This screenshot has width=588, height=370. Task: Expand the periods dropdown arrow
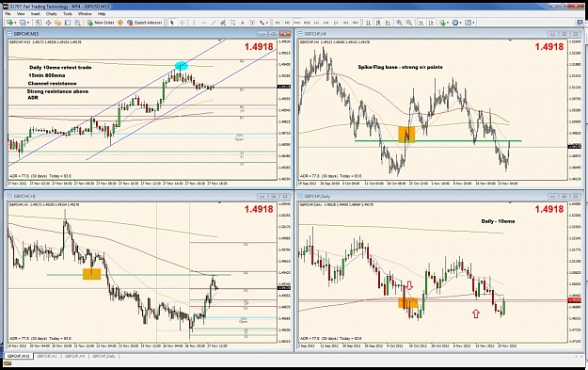pyautogui.click(x=460, y=23)
